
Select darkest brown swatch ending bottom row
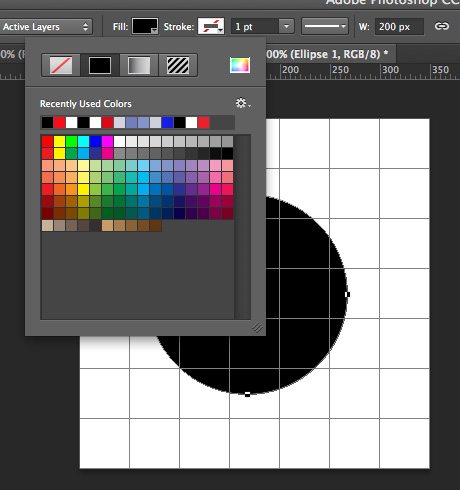tap(155, 226)
